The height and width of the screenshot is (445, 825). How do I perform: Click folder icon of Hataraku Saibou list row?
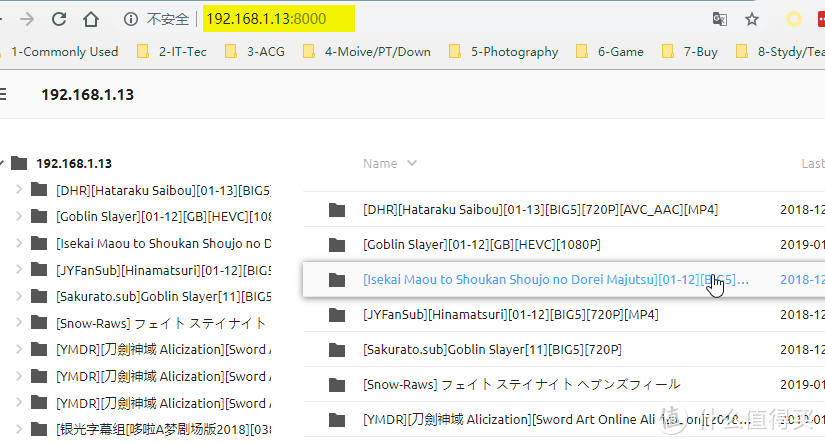[337, 210]
